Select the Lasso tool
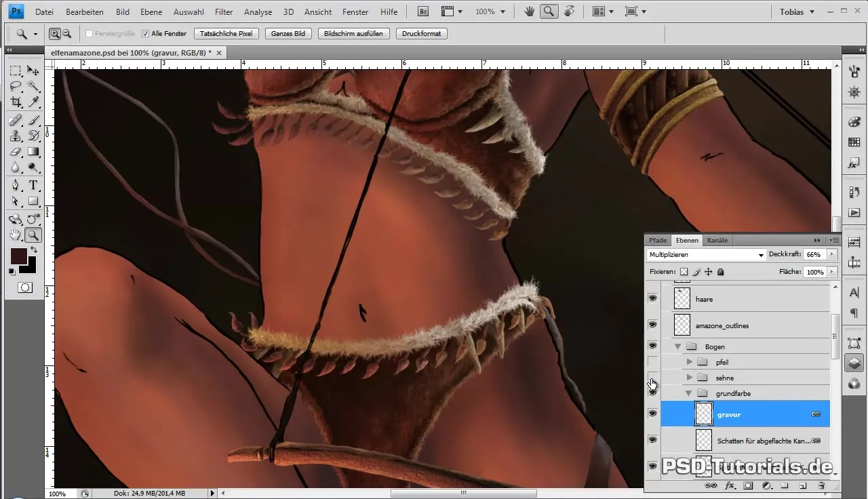 pyautogui.click(x=16, y=86)
